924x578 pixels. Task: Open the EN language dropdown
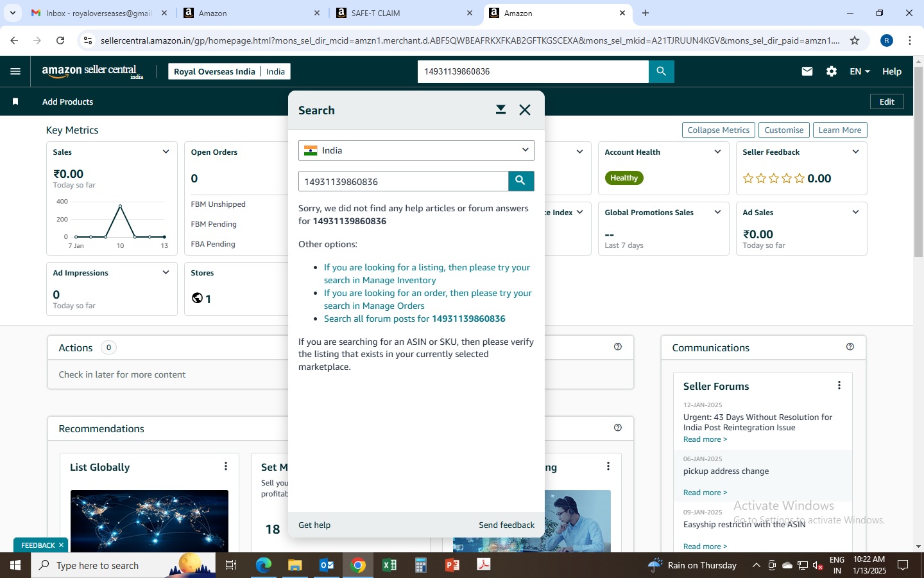click(860, 71)
